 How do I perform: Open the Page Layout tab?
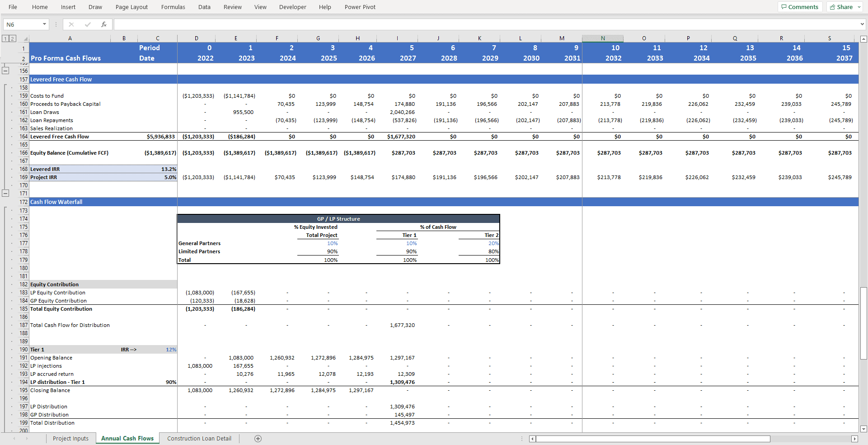131,7
